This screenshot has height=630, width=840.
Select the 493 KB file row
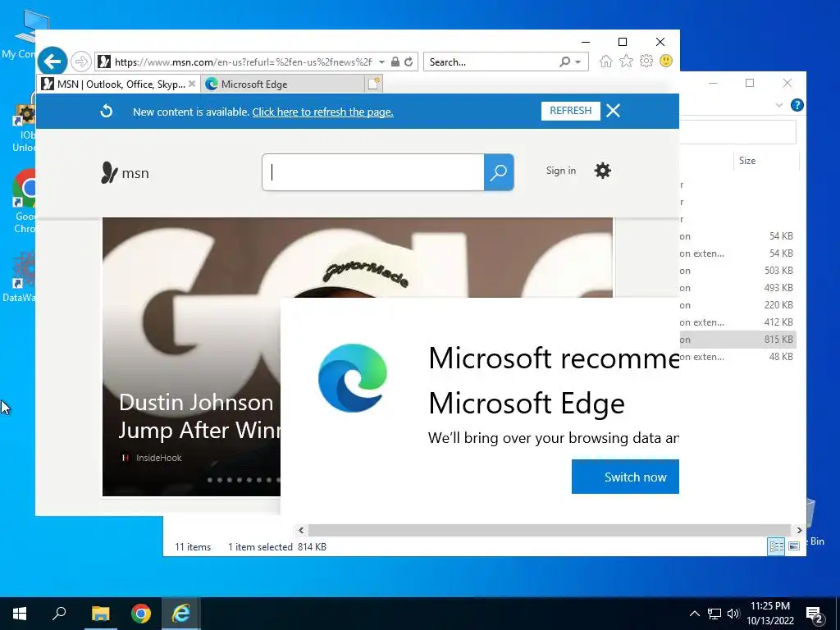click(x=737, y=288)
